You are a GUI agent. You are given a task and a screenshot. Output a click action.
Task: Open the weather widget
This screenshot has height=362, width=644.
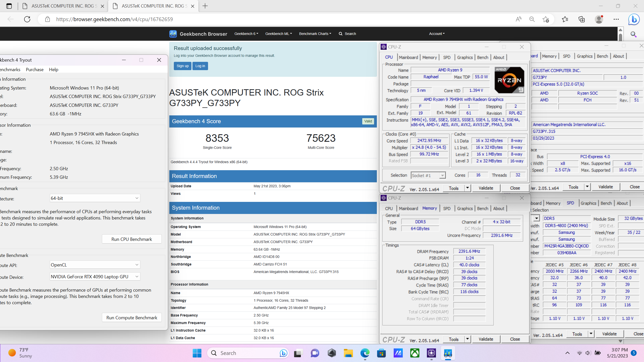(20, 353)
